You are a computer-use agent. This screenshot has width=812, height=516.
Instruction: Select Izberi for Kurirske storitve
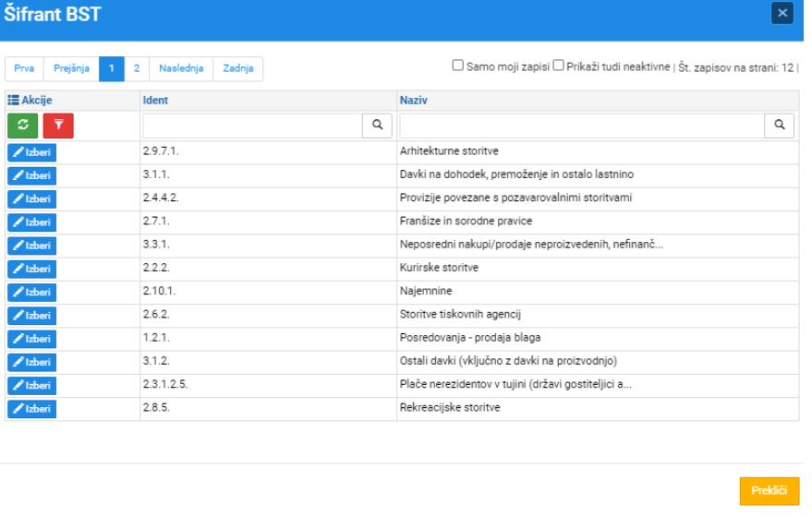31,270
